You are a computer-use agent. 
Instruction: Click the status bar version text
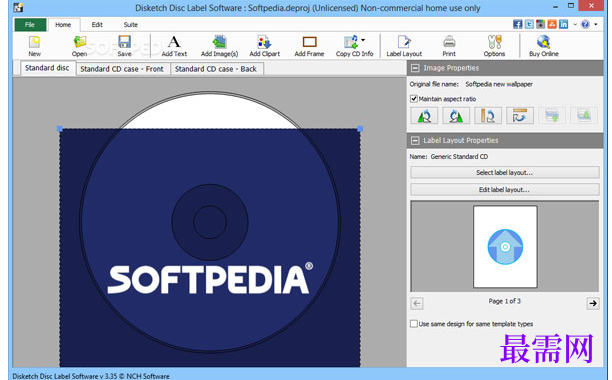click(91, 376)
